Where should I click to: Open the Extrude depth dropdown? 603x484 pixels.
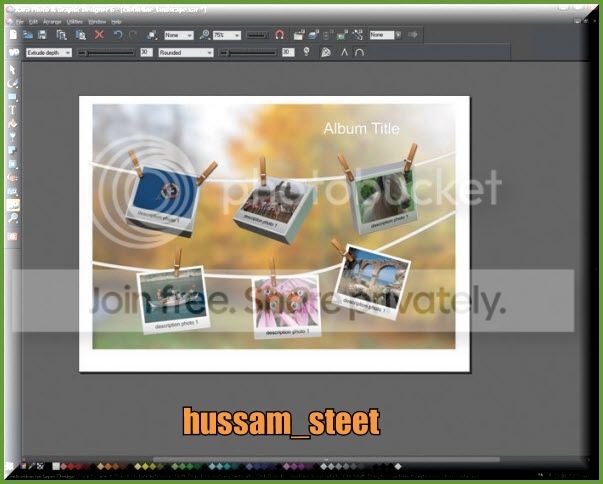click(x=48, y=52)
